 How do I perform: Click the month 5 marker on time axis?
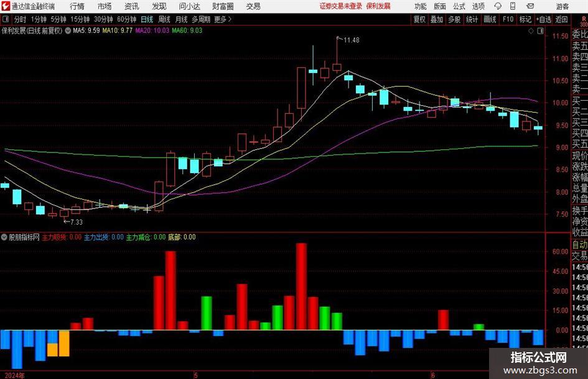pyautogui.click(x=196, y=375)
